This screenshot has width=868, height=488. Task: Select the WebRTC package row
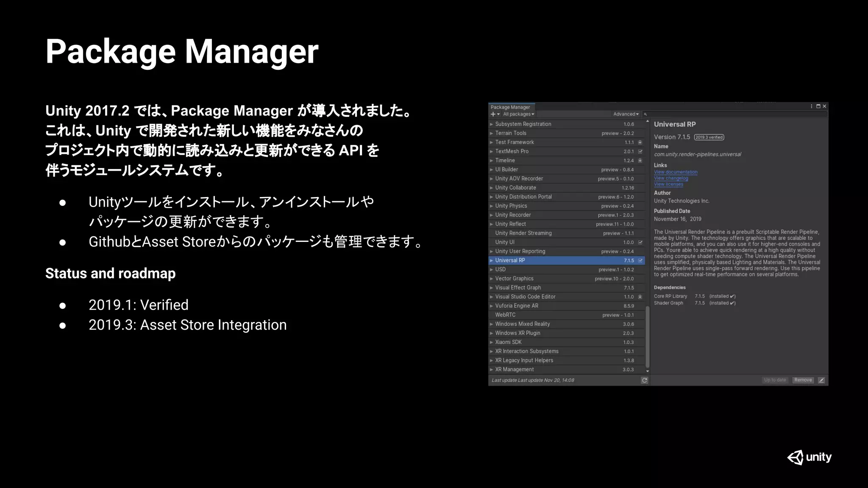567,315
